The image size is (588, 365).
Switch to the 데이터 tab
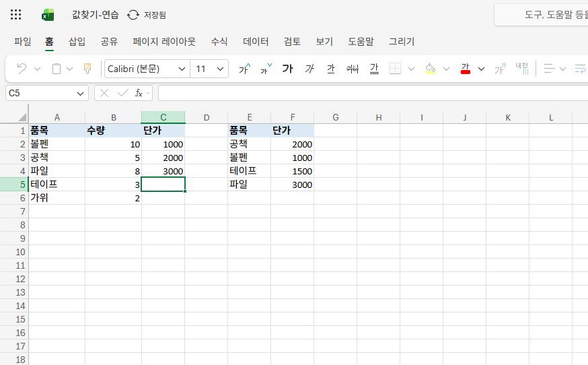point(256,41)
